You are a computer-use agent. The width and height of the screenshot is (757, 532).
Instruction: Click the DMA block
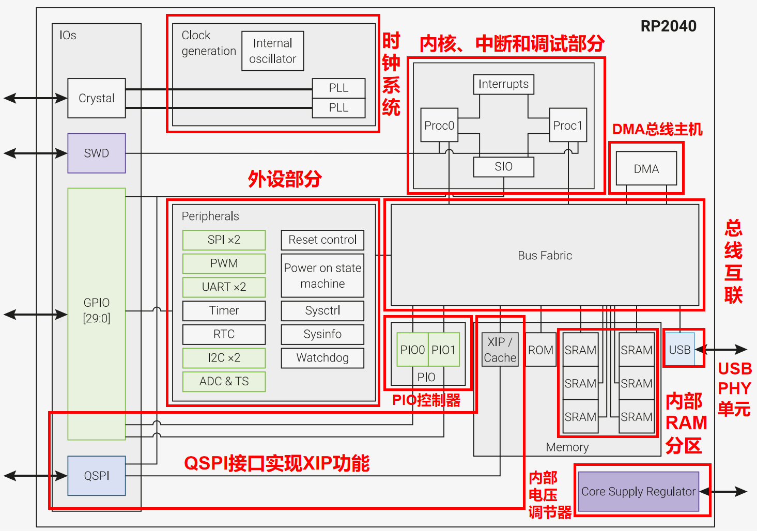pyautogui.click(x=646, y=169)
